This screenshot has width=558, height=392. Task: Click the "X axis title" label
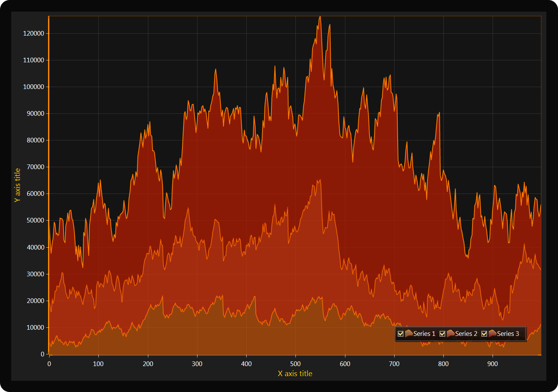[x=295, y=373]
